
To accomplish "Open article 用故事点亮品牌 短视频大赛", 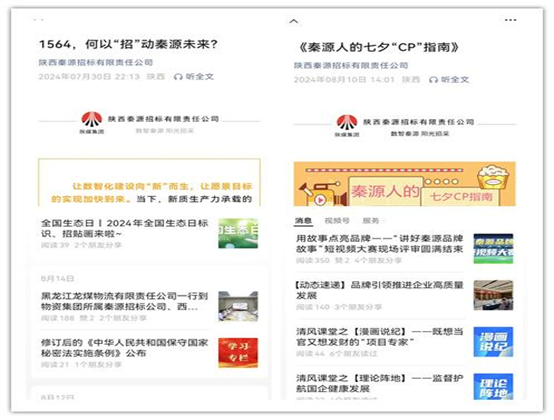I will [380, 243].
